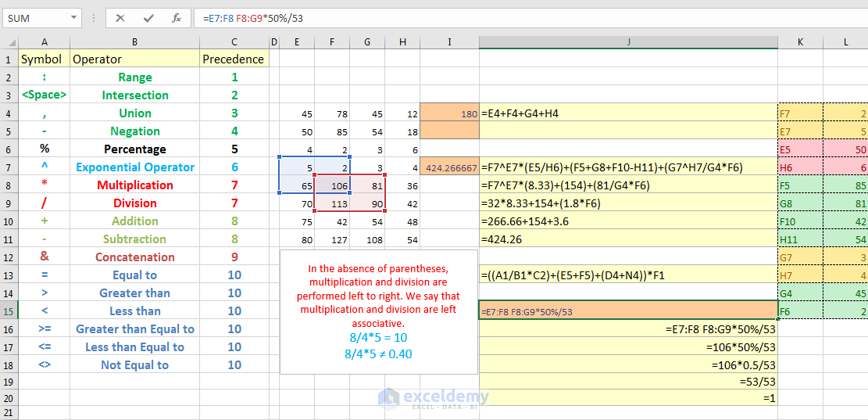Open the Insert Function fx dialog
This screenshot has height=420, width=868.
pyautogui.click(x=177, y=18)
